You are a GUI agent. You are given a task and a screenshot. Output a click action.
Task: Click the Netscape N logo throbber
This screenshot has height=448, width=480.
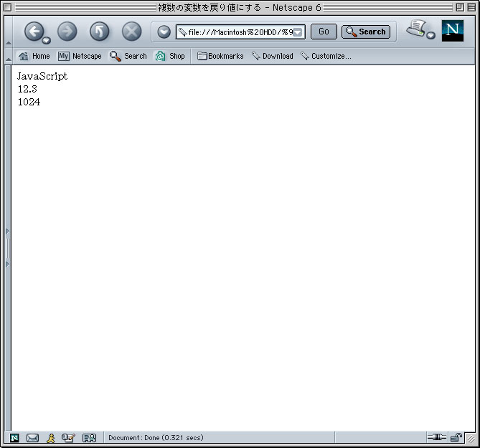point(453,31)
